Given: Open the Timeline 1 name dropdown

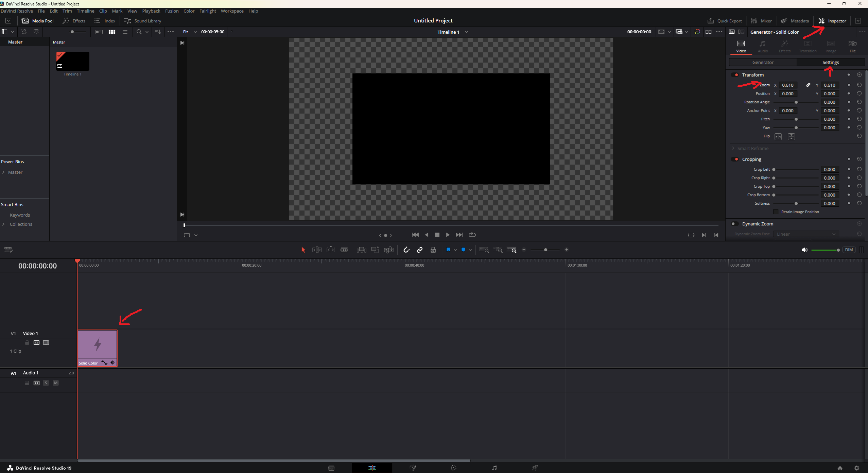Looking at the screenshot, I should (x=466, y=32).
